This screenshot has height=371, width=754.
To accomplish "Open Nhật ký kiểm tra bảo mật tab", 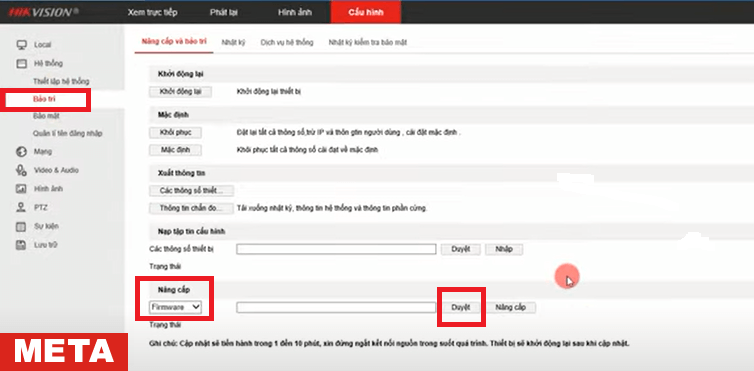I will pos(368,42).
